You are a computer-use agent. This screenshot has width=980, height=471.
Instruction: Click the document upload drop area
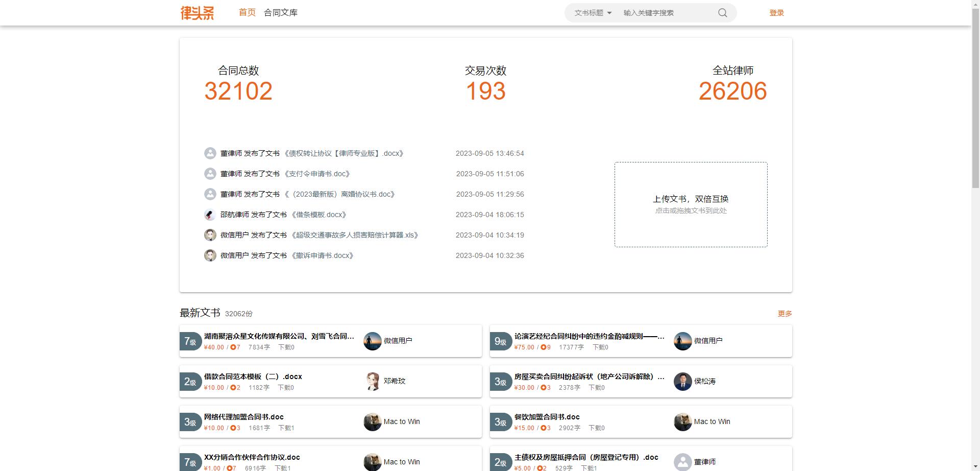(691, 204)
